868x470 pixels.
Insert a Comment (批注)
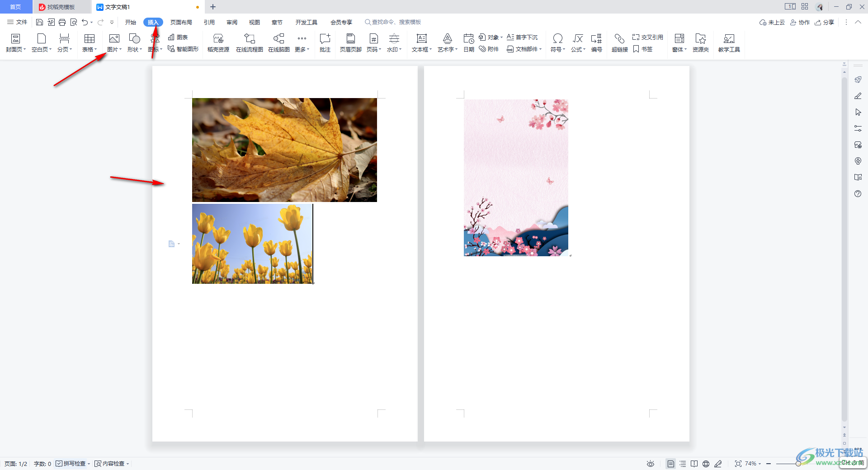[x=325, y=43]
